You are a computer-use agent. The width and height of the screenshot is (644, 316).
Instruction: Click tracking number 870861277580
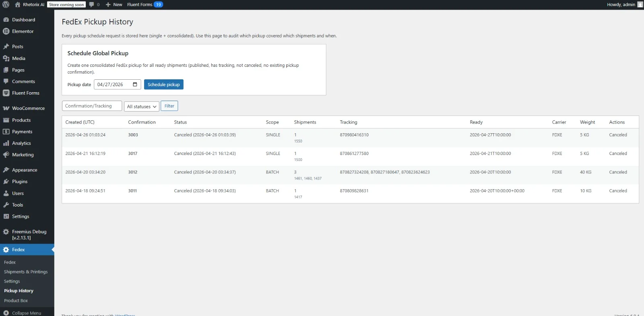[x=354, y=153]
